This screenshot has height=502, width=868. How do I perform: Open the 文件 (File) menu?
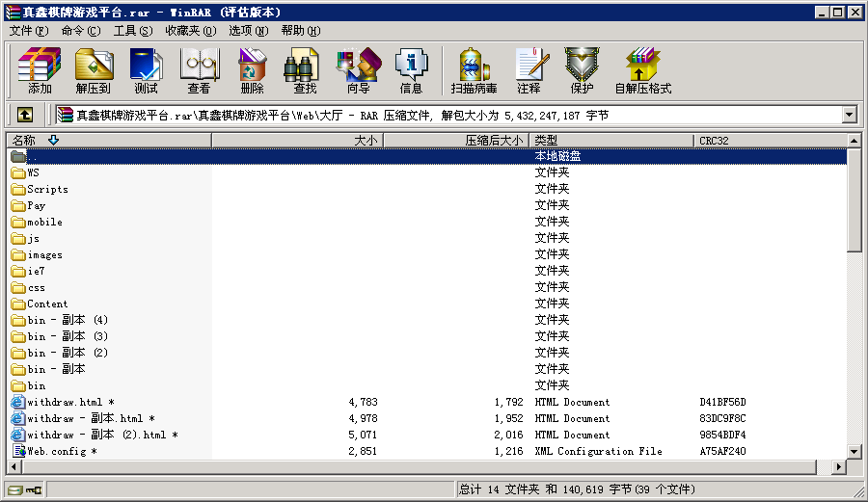28,31
